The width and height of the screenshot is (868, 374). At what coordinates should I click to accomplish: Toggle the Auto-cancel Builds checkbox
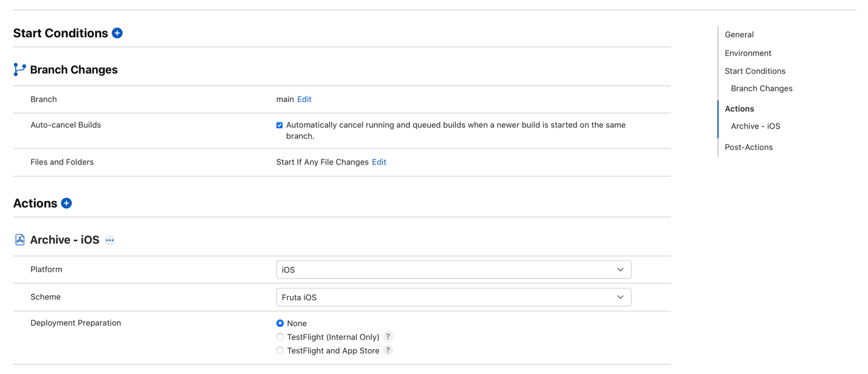279,124
